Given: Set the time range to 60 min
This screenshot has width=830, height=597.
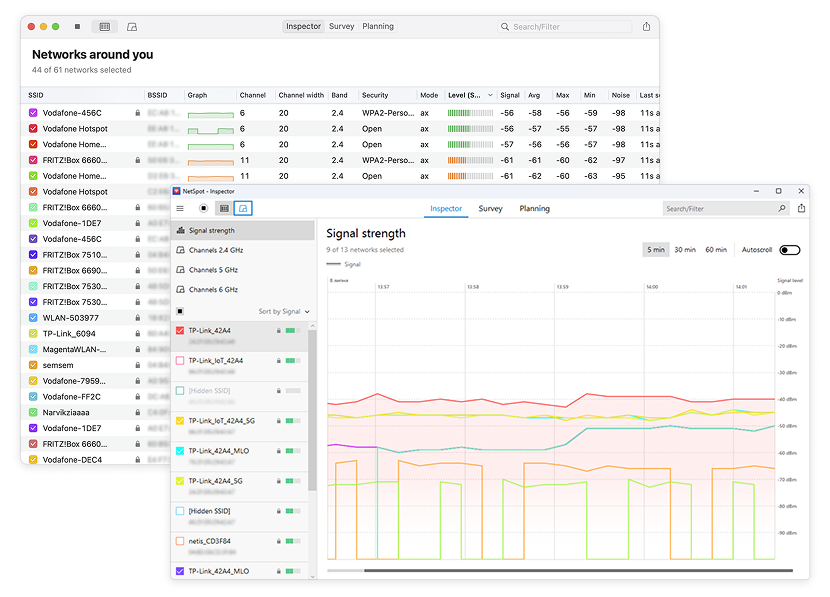Looking at the screenshot, I should [x=716, y=250].
